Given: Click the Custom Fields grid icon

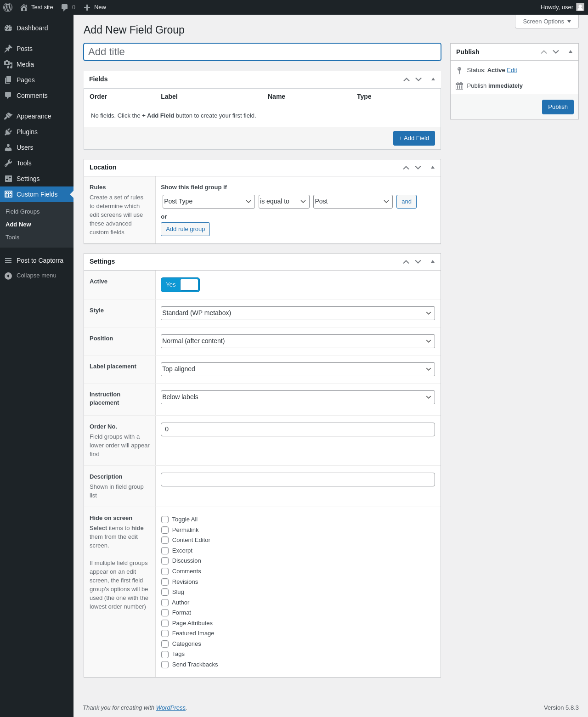Looking at the screenshot, I should 8,194.
